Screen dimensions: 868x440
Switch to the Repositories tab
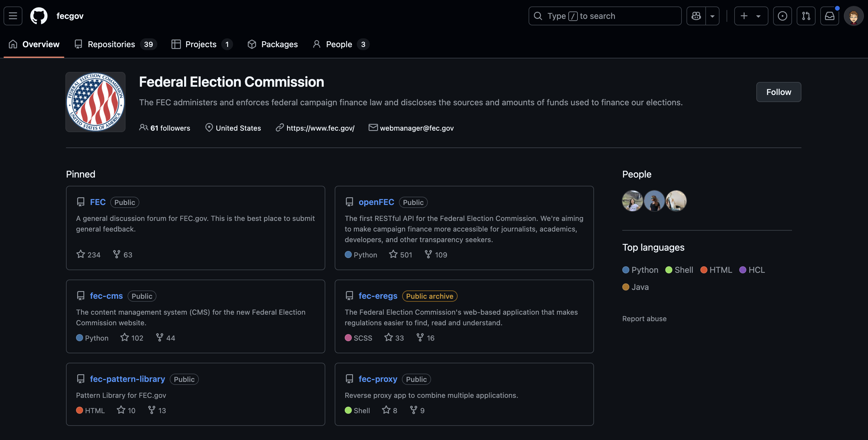pos(115,44)
